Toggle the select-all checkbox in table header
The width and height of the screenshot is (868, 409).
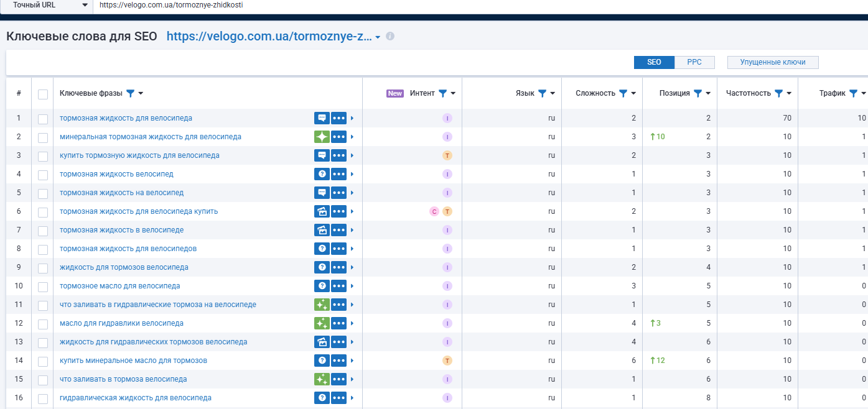43,94
